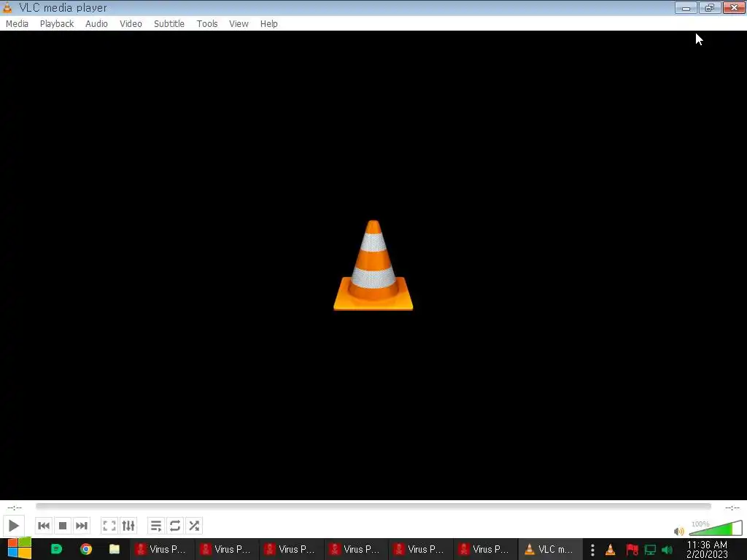Mute audio via VLC speaker icon

click(x=679, y=531)
